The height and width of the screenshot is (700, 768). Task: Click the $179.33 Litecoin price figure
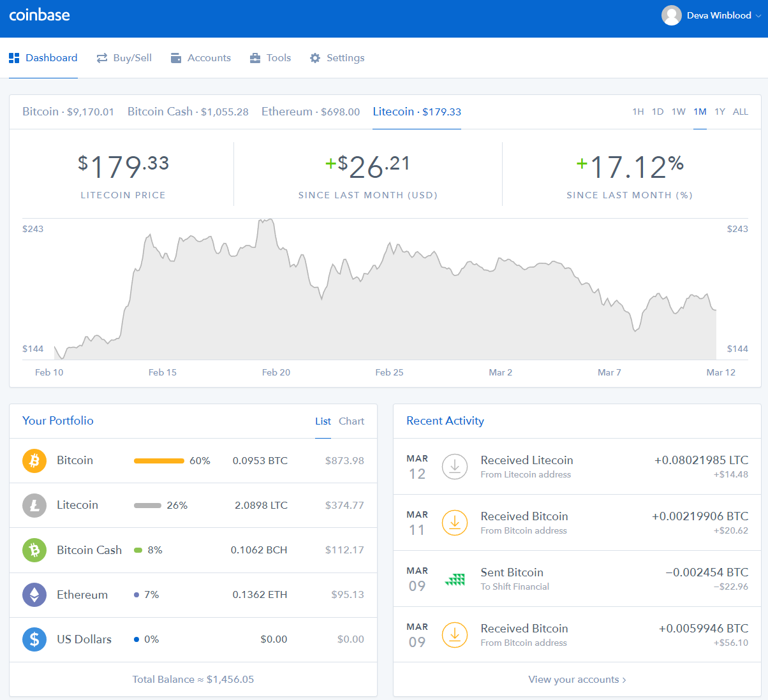point(123,166)
